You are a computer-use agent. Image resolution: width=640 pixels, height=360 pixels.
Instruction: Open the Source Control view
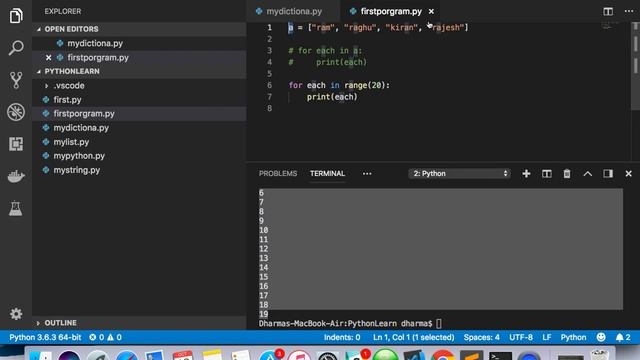[x=16, y=80]
